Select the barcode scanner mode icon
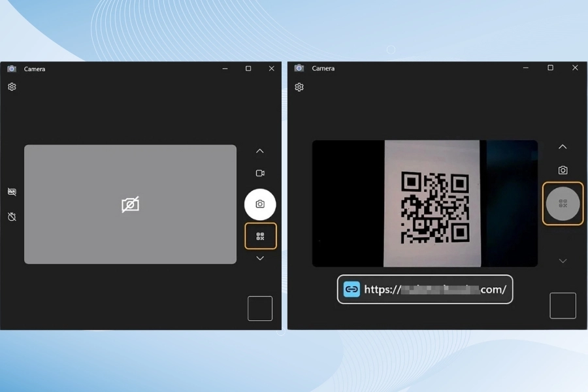 [x=260, y=236]
